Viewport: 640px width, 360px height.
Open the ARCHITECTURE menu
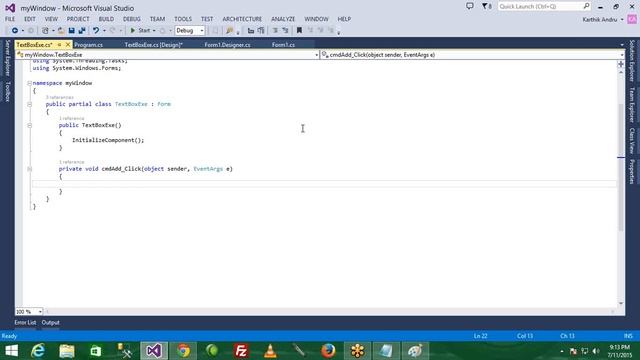[242, 19]
